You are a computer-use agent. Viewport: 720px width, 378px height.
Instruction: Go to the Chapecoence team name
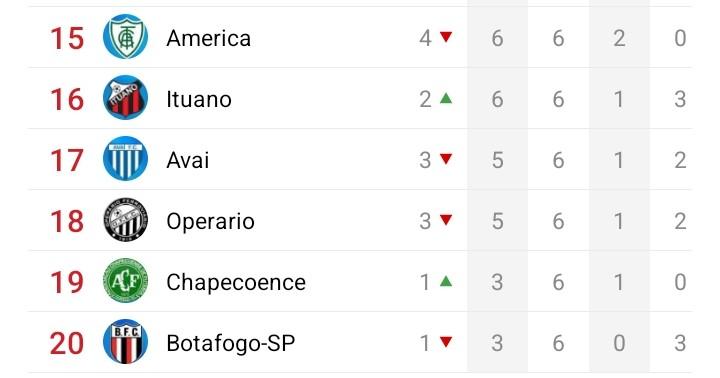point(236,282)
